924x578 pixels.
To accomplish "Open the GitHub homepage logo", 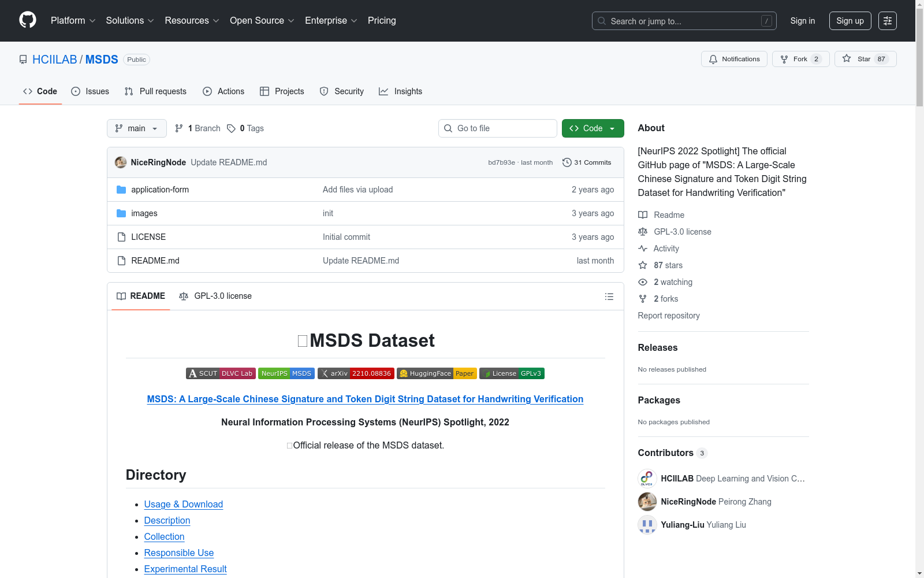I will point(28,20).
